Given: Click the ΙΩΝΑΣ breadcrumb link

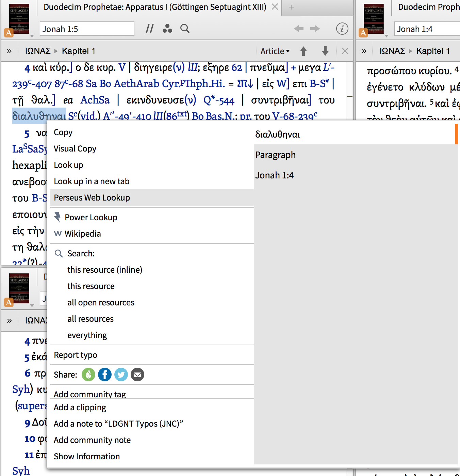Looking at the screenshot, I should point(38,51).
